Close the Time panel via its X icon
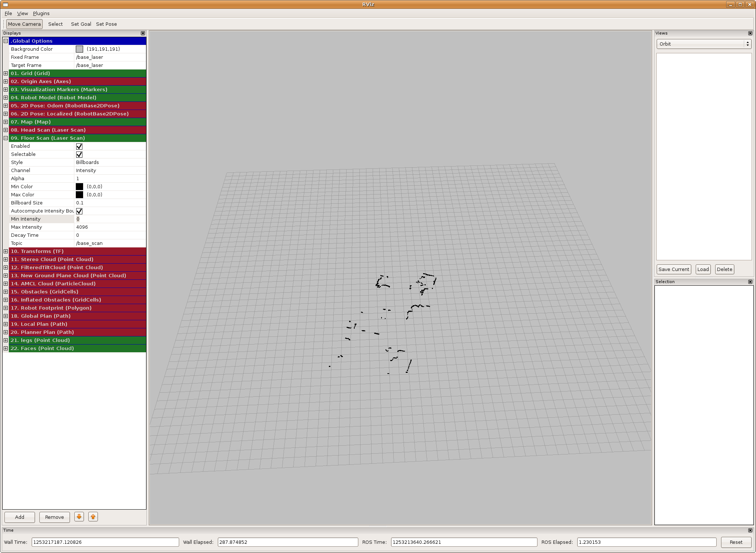This screenshot has width=756, height=553. 750,530
